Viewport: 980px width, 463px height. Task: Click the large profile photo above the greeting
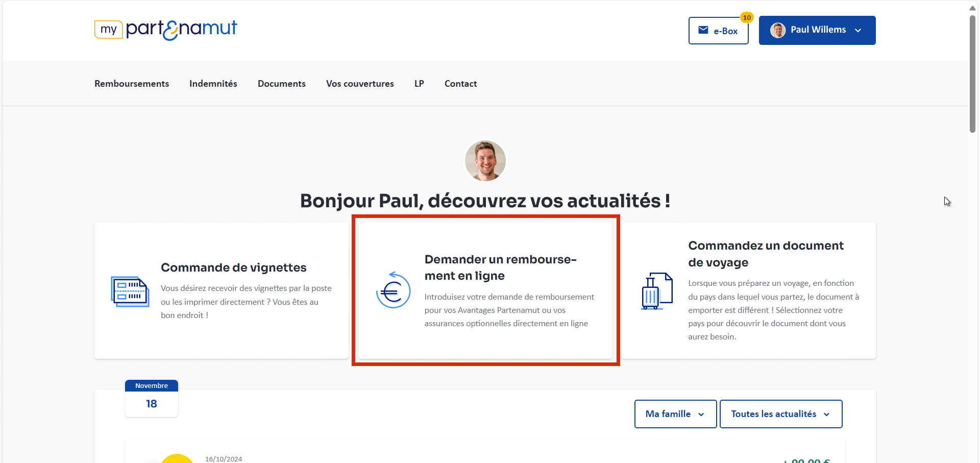tap(485, 161)
